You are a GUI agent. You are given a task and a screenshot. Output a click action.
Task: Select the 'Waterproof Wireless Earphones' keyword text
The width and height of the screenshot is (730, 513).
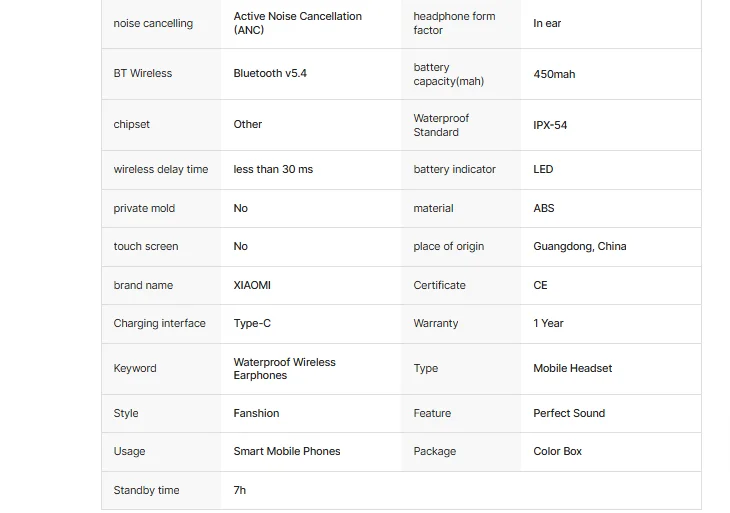point(284,368)
